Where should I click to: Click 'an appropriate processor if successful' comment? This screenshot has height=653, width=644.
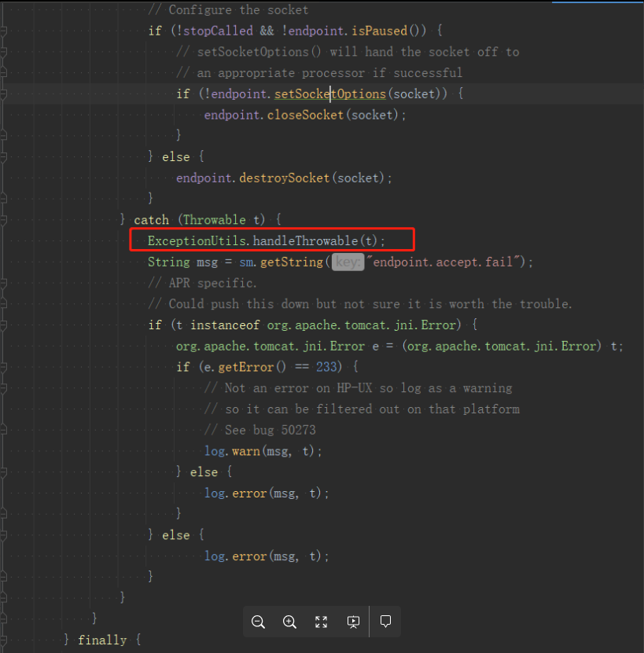329,73
